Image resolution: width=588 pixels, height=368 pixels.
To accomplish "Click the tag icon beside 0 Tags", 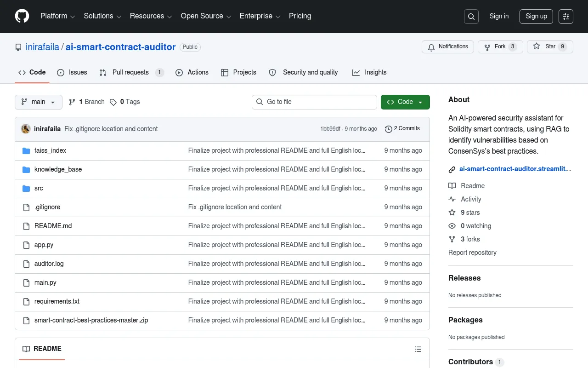I will pos(113,102).
